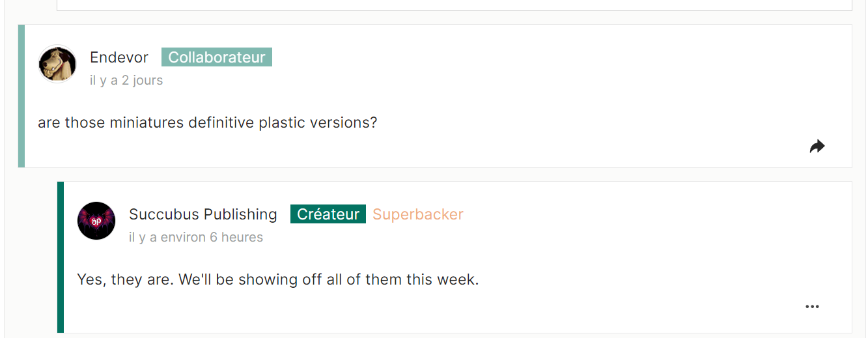
Task: Click Endevor's dog avatar picture
Action: pos(58,64)
